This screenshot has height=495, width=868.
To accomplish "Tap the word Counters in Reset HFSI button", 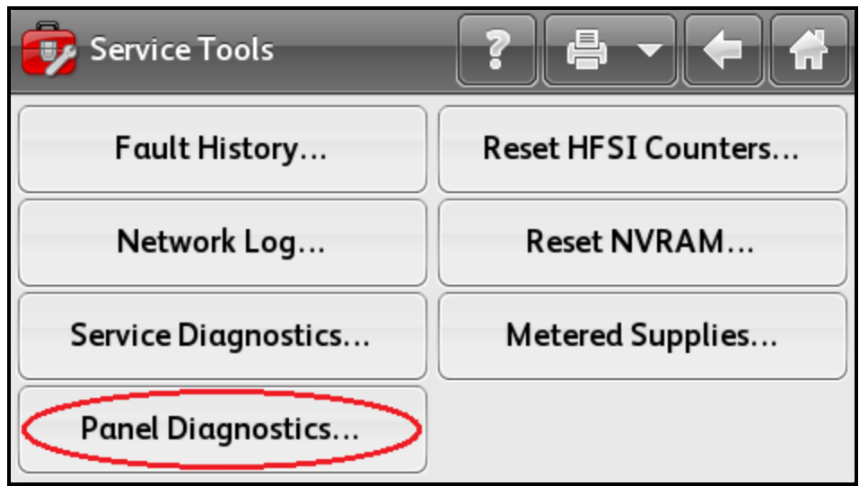I will 708,148.
